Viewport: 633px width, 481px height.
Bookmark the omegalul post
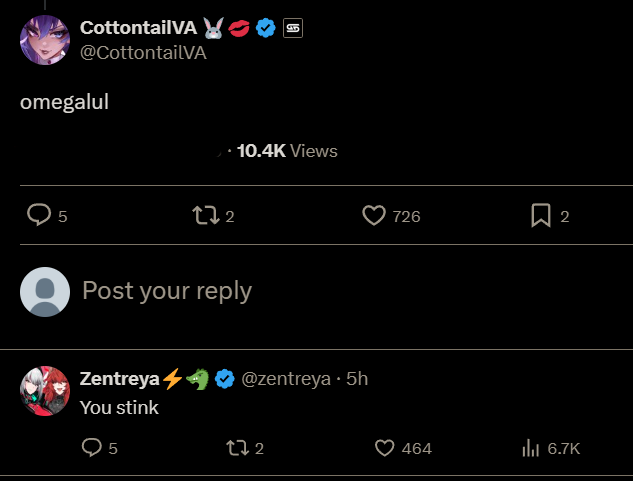coord(541,215)
